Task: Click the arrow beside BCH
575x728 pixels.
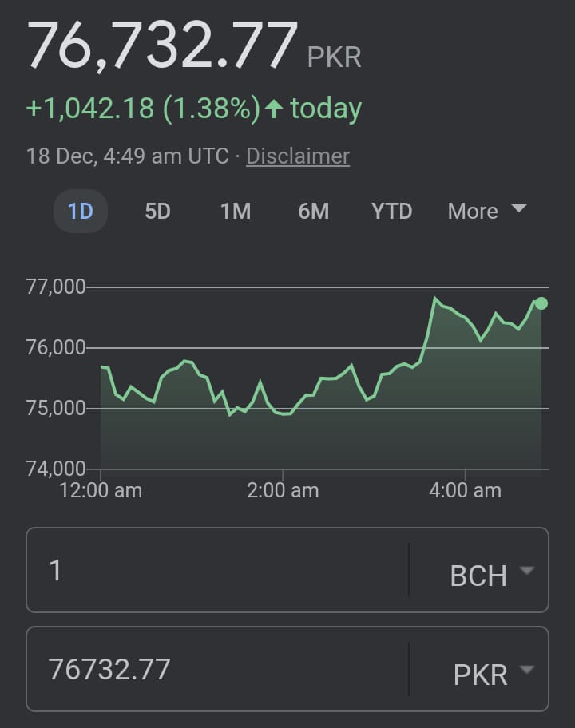Action: point(527,570)
